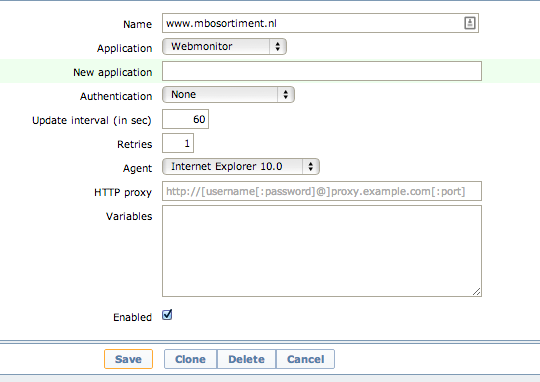Grab the Variables textarea resize handle
Screen dimensions: 540x382
pos(477,292)
